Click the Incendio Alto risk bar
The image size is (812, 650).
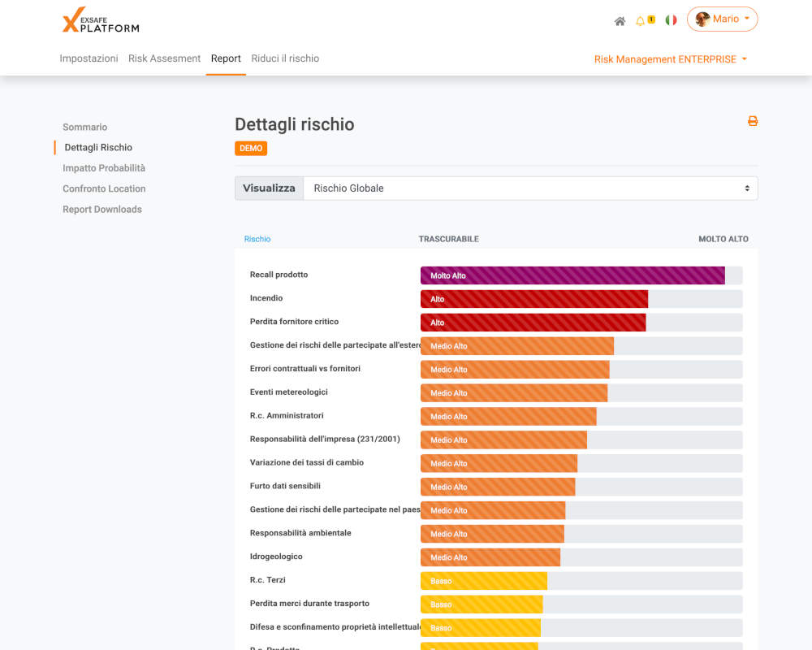(534, 299)
